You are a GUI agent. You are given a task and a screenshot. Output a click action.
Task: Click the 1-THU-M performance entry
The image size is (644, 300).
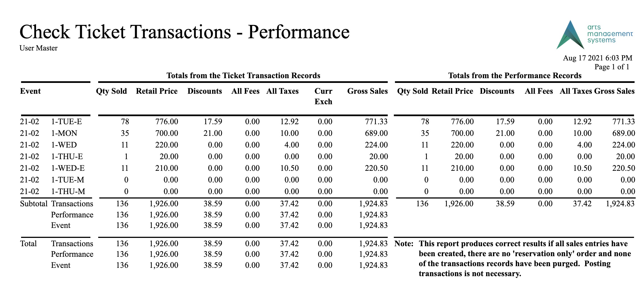pos(68,192)
